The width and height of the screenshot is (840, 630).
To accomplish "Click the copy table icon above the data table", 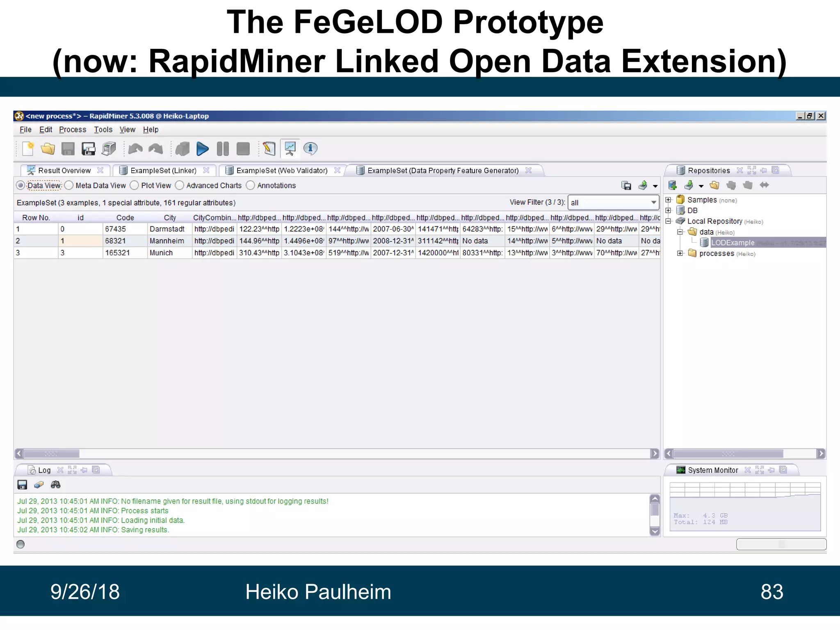I will tap(626, 186).
